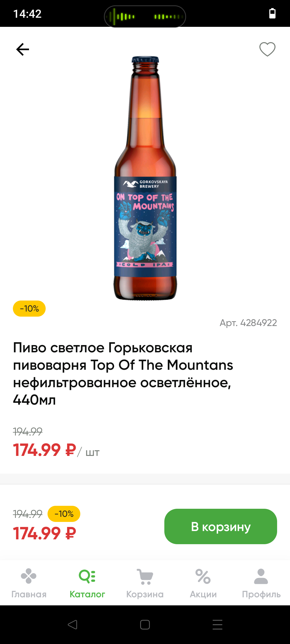
Task: Tap the Android back navigation triangle
Action: point(73,625)
